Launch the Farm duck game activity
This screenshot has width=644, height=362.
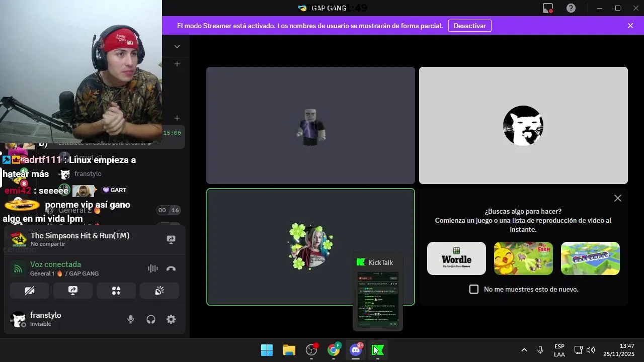523,258
